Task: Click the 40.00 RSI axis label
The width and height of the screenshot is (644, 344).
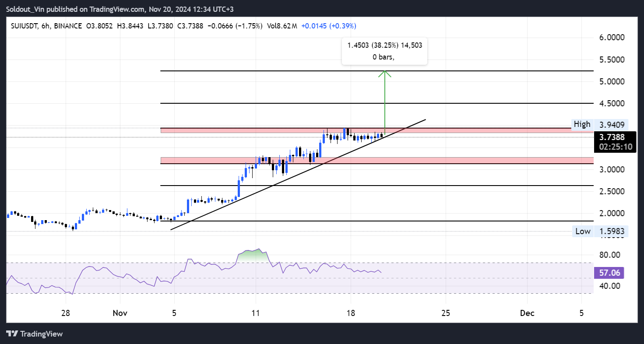Action: [x=609, y=286]
